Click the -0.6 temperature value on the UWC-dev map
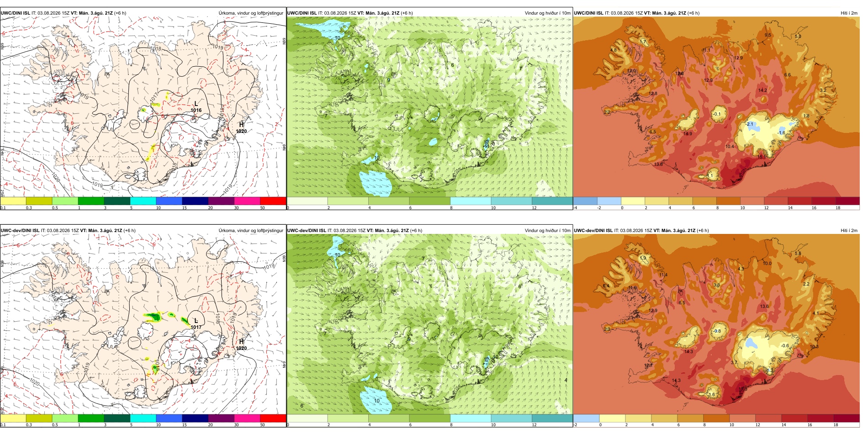 785,346
